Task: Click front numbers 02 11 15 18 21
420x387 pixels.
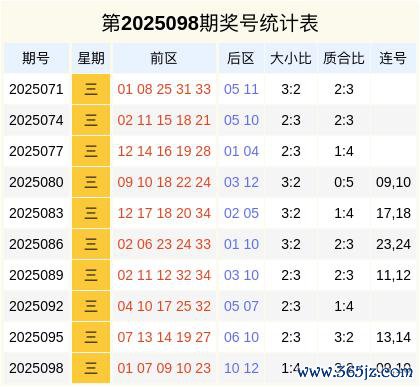Action: pyautogui.click(x=164, y=120)
